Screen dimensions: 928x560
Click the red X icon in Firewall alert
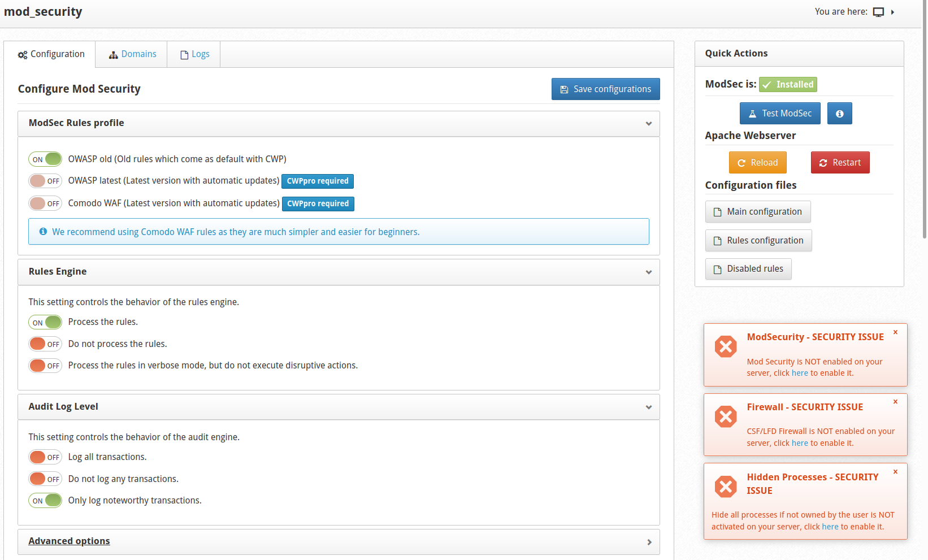[726, 417]
